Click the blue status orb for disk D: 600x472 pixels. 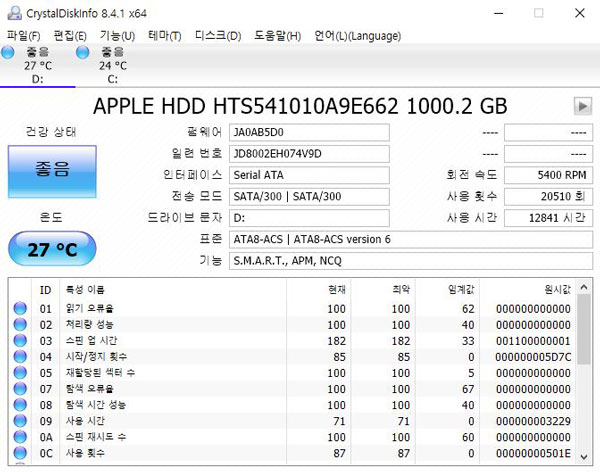point(8,52)
